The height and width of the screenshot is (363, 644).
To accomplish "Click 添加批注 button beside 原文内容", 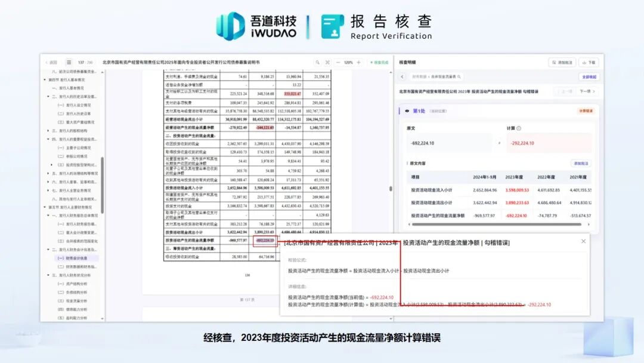I will click(581, 163).
